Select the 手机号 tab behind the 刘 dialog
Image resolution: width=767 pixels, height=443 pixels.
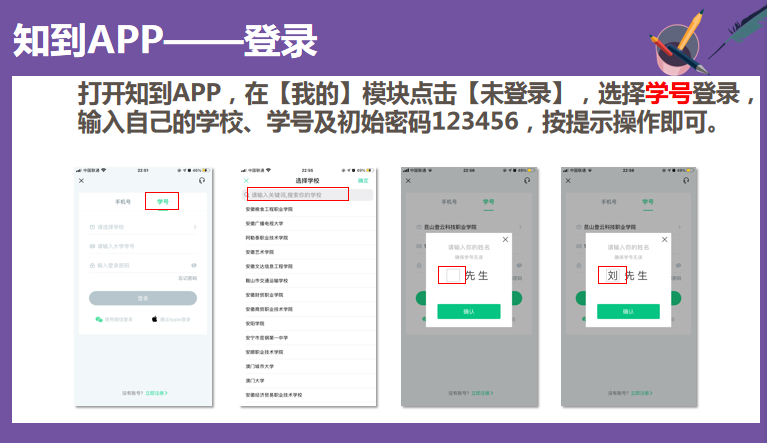pos(609,201)
